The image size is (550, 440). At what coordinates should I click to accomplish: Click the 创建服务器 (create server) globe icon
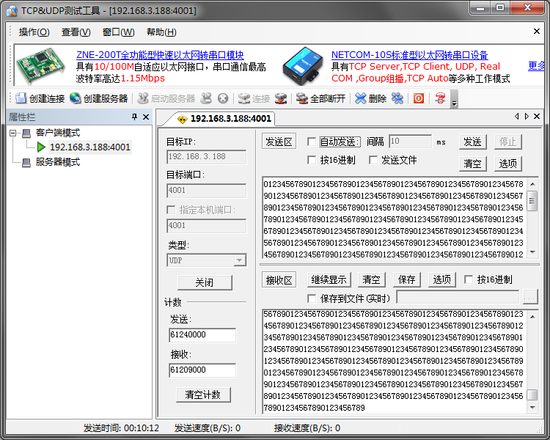coord(75,98)
